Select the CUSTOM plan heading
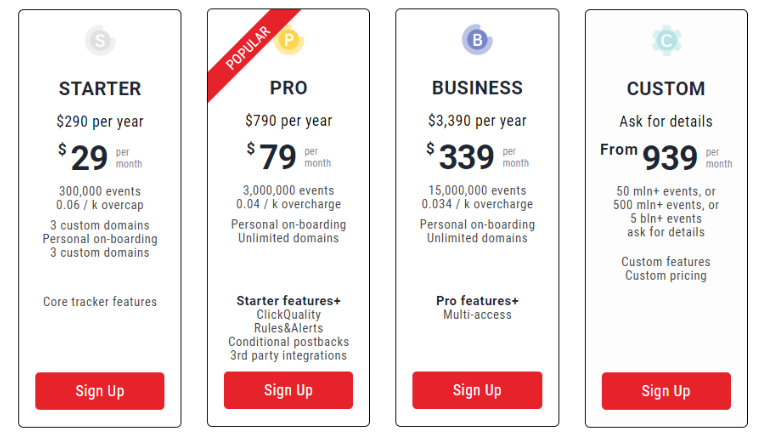The image size is (760, 444). click(x=666, y=89)
